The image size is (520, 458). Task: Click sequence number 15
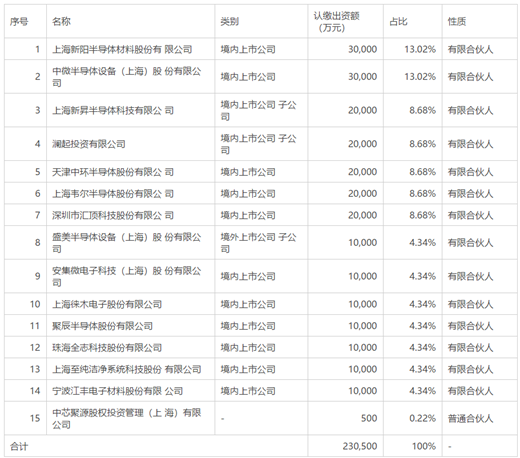35,418
